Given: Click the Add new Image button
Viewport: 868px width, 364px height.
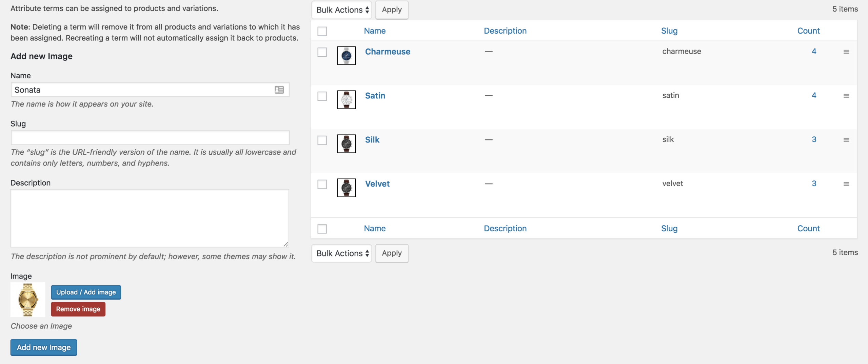Looking at the screenshot, I should (43, 347).
